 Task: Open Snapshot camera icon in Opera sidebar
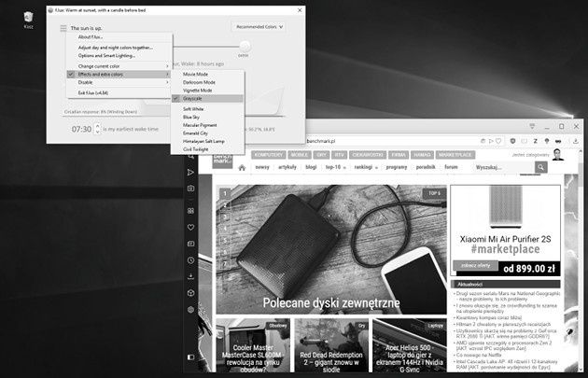click(x=191, y=189)
